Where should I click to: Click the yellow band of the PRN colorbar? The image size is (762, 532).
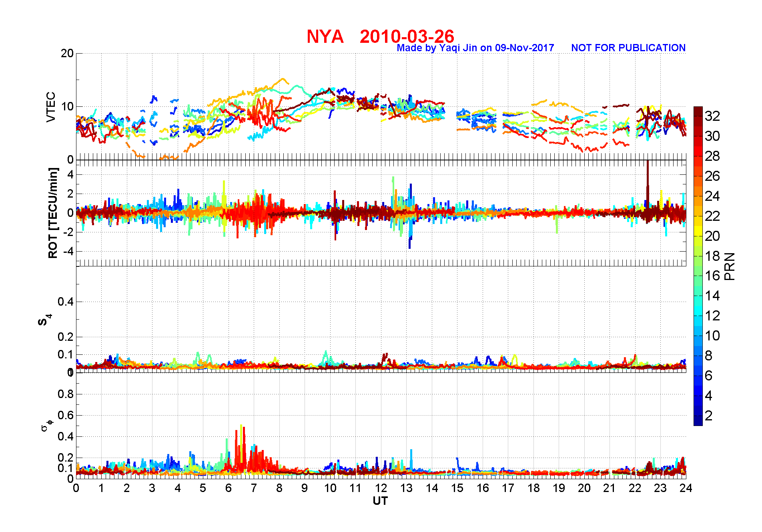click(x=698, y=231)
